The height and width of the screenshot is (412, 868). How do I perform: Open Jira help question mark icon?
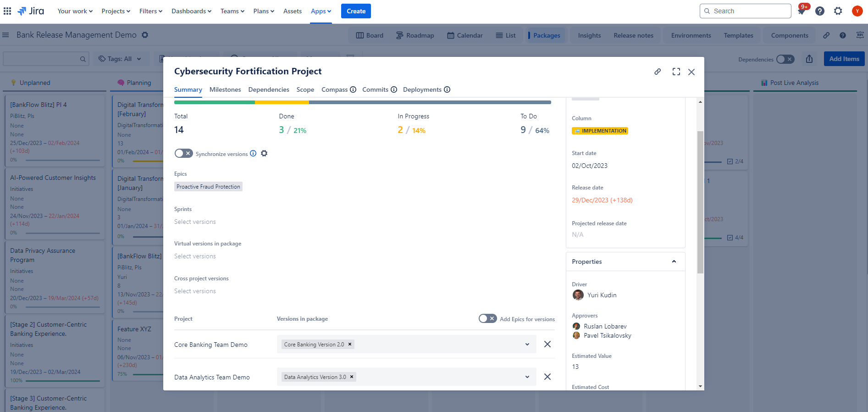tap(820, 11)
